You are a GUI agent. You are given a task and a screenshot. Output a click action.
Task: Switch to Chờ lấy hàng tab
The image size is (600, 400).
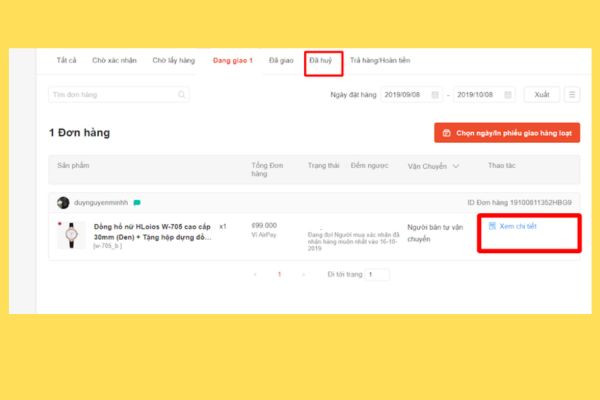click(x=173, y=60)
